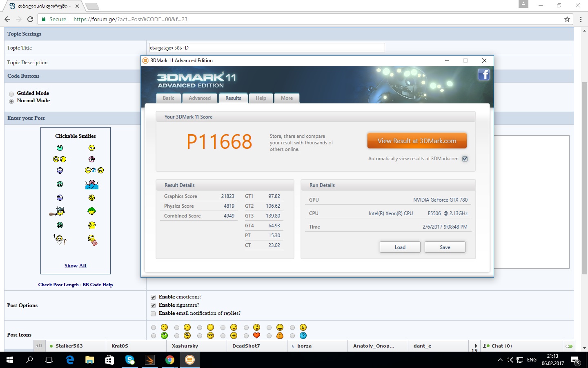The image size is (588, 368).
Task: Click the Show All smilies link
Action: point(76,266)
